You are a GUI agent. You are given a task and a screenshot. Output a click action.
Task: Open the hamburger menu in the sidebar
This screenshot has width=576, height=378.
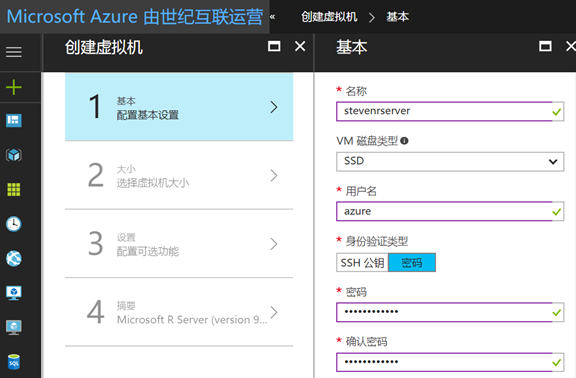[14, 52]
